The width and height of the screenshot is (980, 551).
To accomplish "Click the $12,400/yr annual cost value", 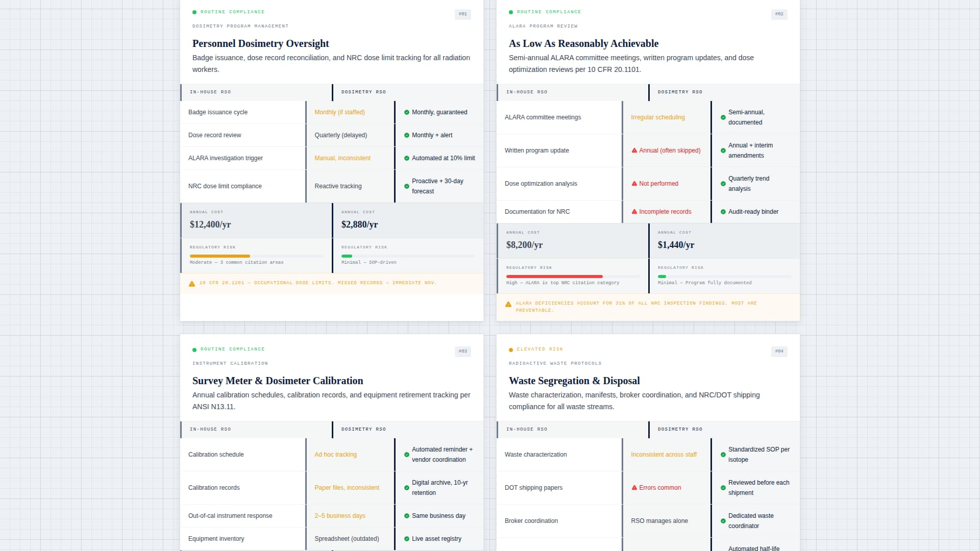I will tap(210, 224).
